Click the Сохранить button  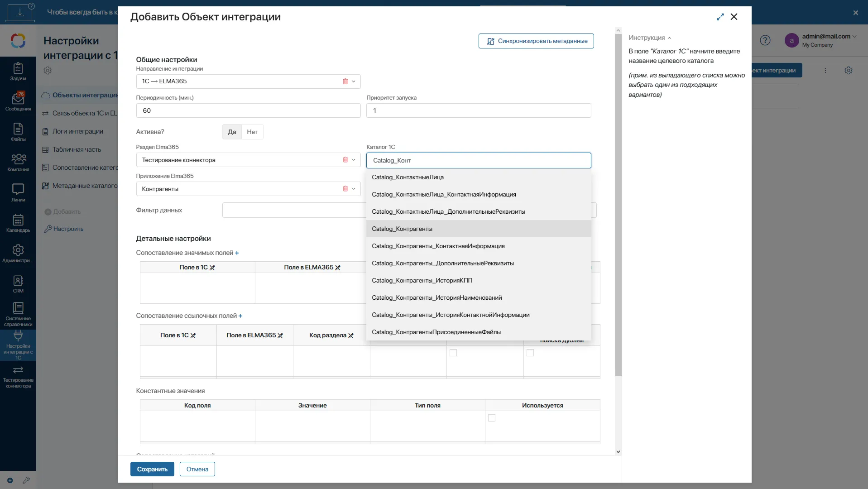coord(152,469)
